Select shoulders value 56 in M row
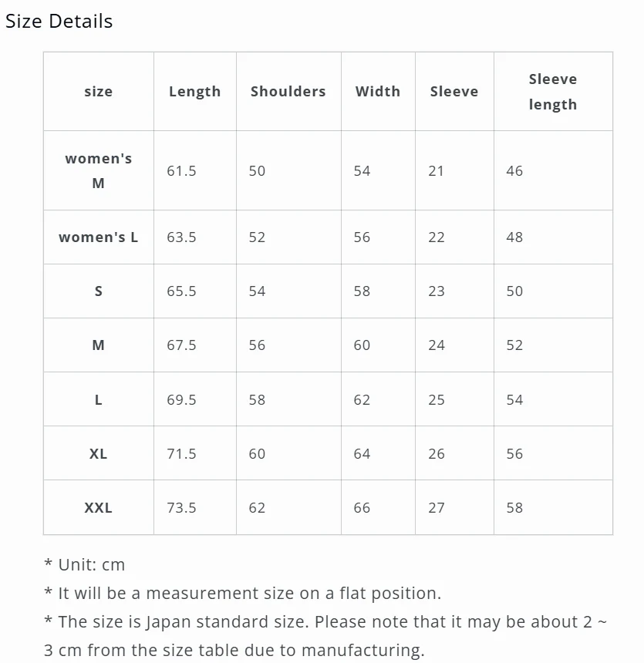 pos(257,345)
